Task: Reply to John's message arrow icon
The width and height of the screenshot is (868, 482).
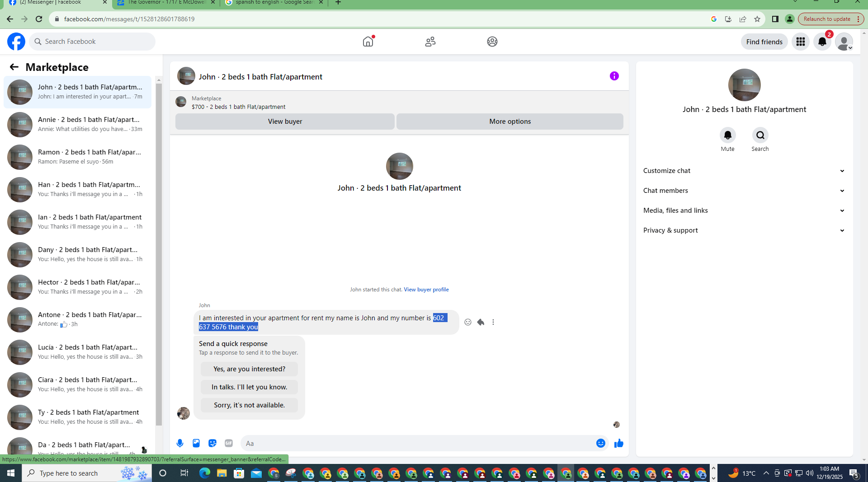Action: 481,322
